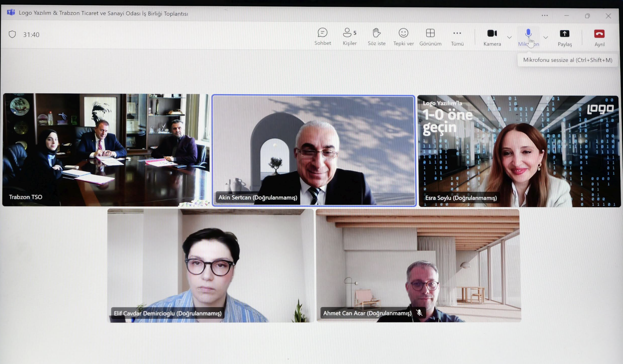This screenshot has height=364, width=623.
Task: Click Ahmet Can Acar's muted mic indicator
Action: (419, 313)
